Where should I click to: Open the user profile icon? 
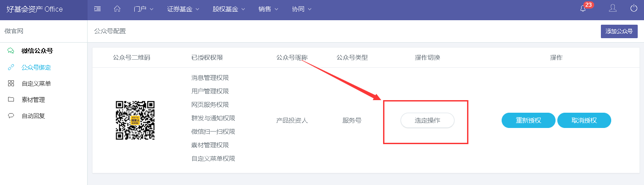coord(613,9)
